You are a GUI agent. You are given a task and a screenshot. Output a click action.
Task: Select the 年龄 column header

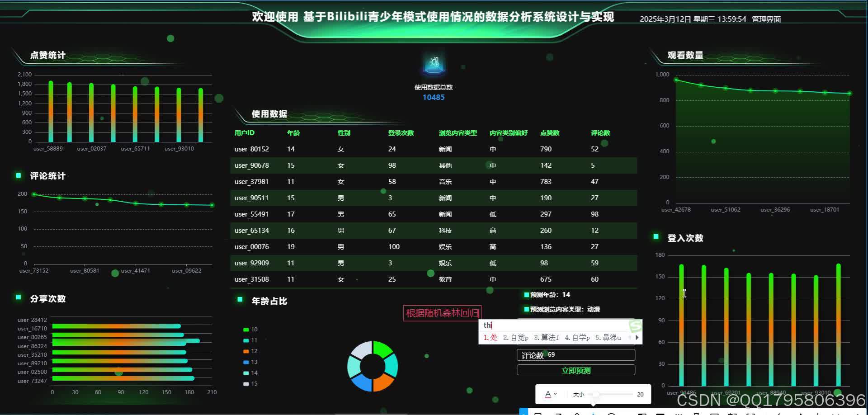293,133
